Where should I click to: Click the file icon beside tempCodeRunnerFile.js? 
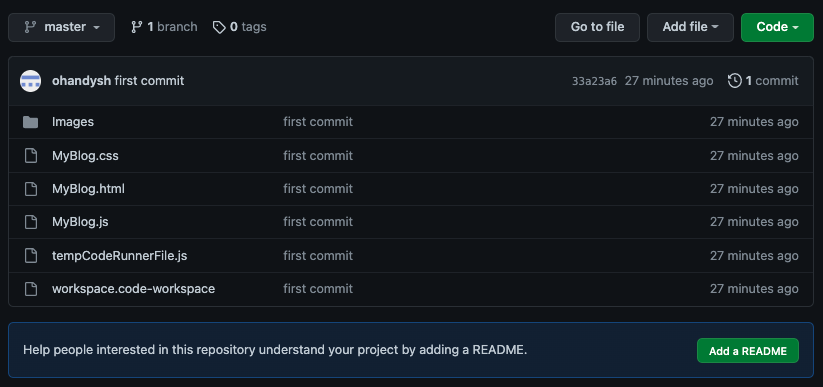31,256
